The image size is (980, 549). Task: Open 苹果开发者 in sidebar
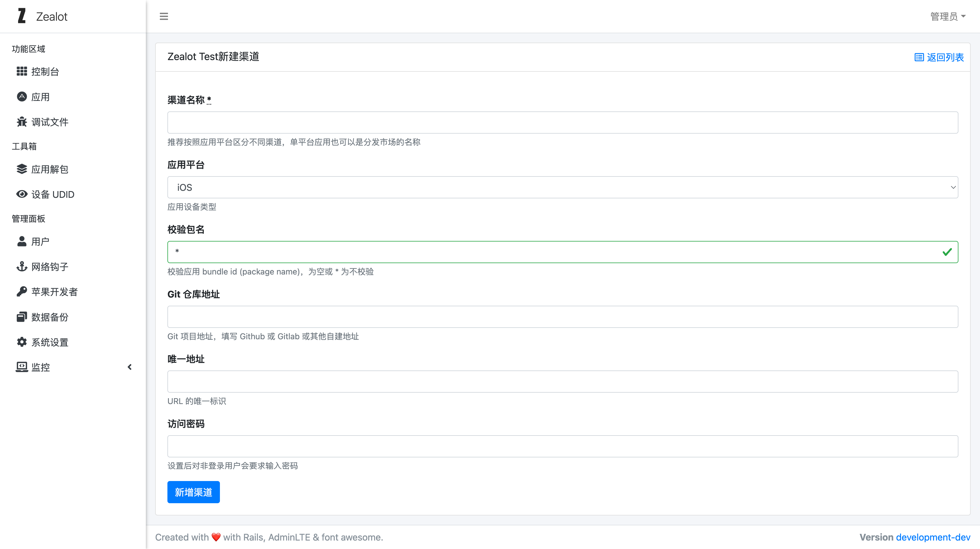[73, 291]
